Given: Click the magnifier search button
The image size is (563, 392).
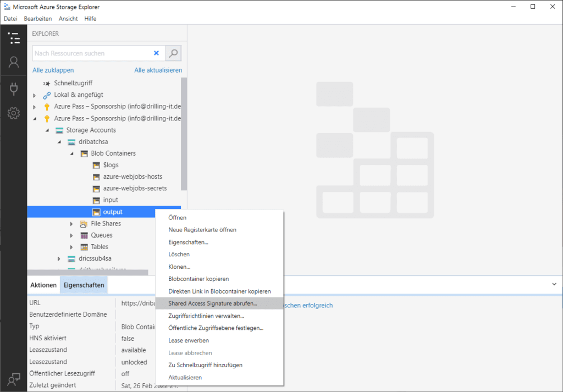Looking at the screenshot, I should (173, 53).
